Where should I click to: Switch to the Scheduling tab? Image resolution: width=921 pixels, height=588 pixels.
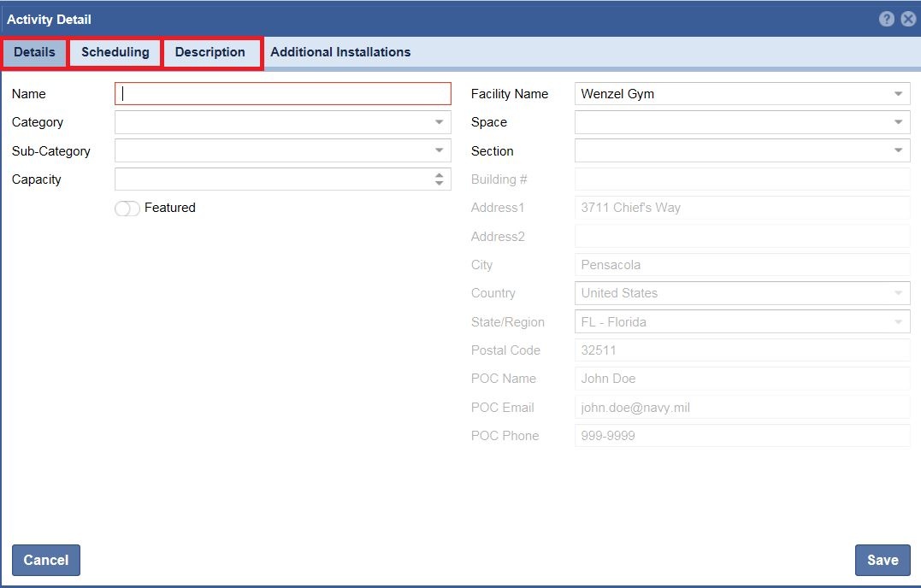[x=115, y=52]
